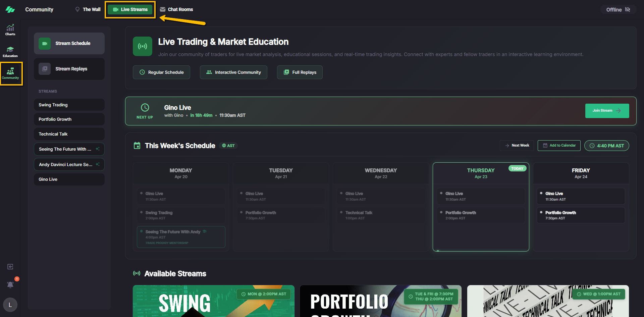Click the Join Stream button
This screenshot has height=317, width=644.
(x=607, y=111)
